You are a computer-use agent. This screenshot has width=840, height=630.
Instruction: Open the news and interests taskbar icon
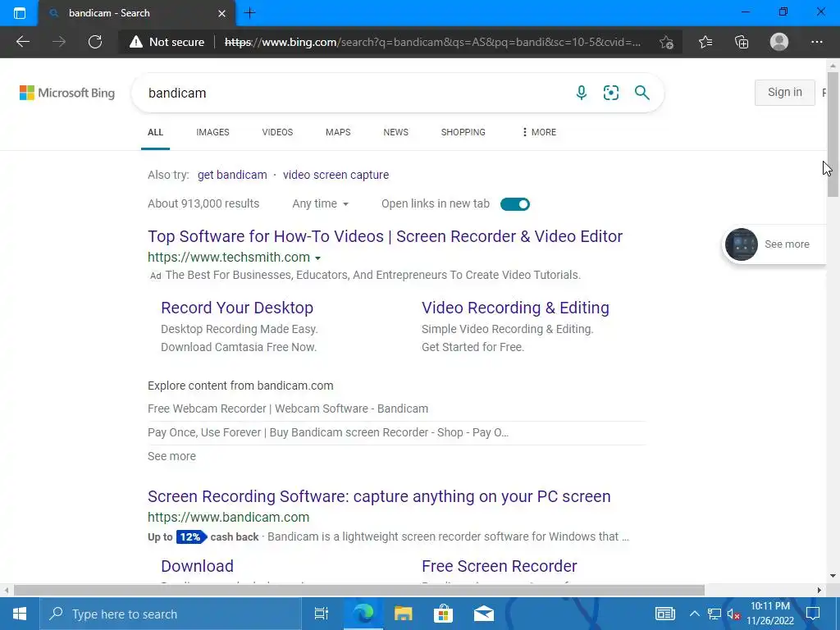[x=664, y=614]
